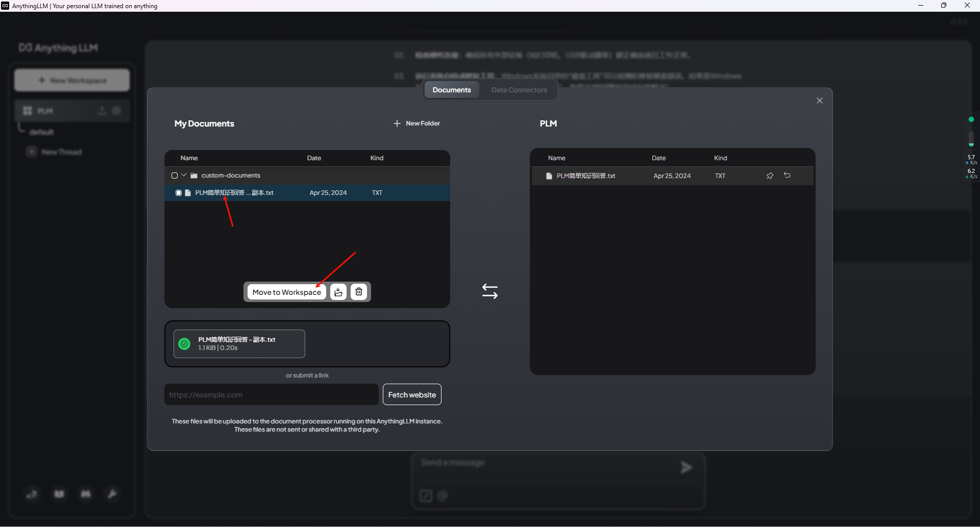980x527 pixels.
Task: Open the Data Connectors tab
Action: point(519,90)
